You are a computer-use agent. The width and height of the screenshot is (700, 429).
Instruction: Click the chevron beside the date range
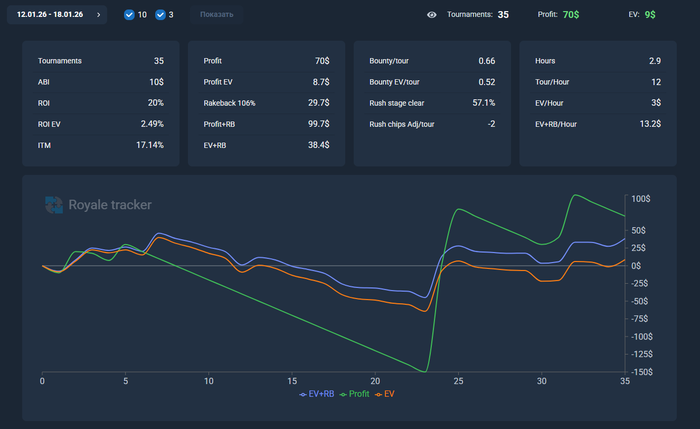pos(99,15)
